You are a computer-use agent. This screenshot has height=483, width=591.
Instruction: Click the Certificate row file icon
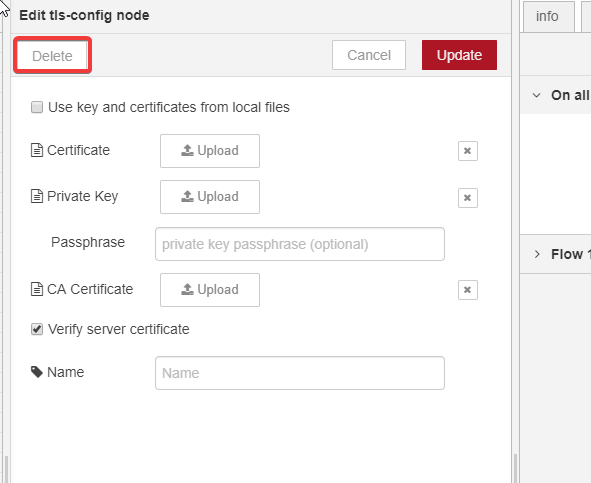(37, 150)
